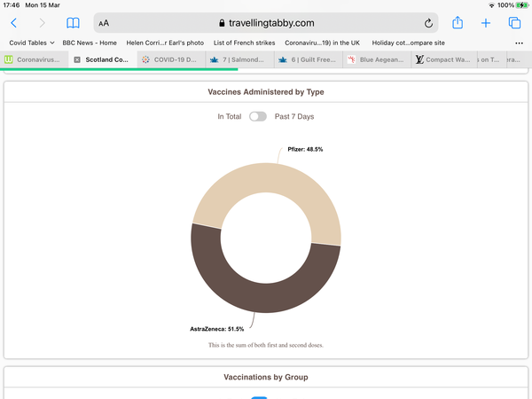Select the In Total label

(230, 116)
